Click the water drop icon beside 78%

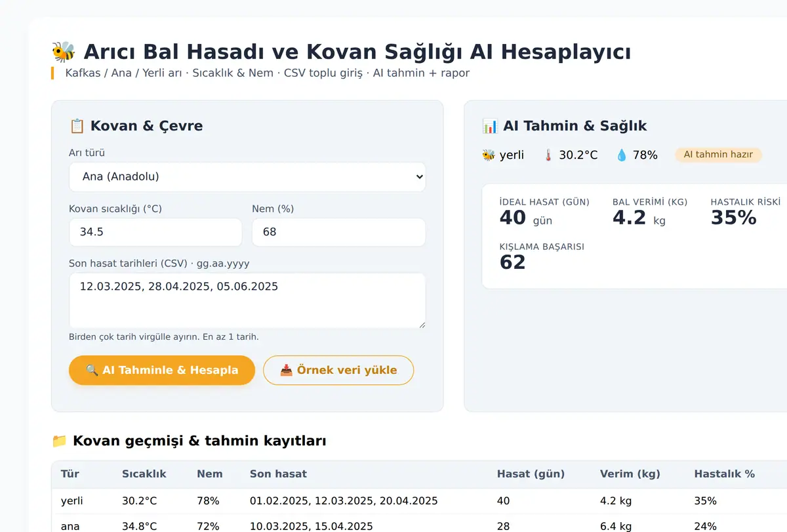622,155
